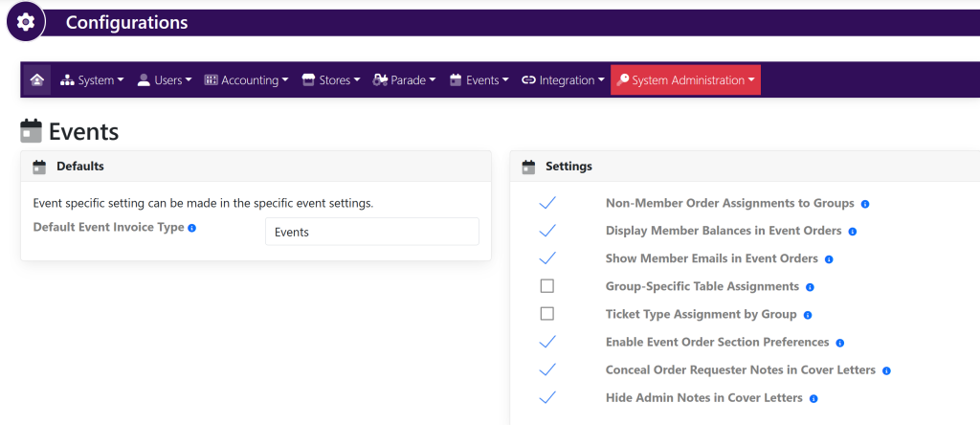The image size is (980, 425).
Task: Click the home icon in navigation bar
Action: (x=36, y=80)
